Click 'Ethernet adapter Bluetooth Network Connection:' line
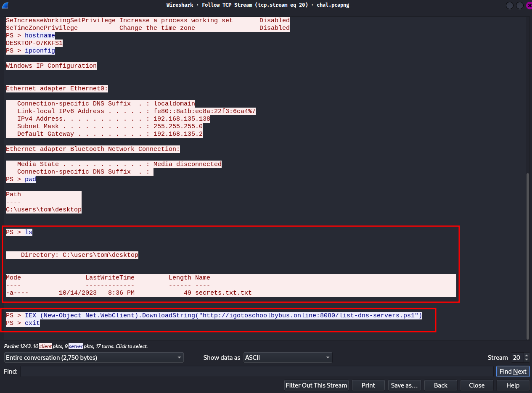The image size is (532, 393). point(93,149)
